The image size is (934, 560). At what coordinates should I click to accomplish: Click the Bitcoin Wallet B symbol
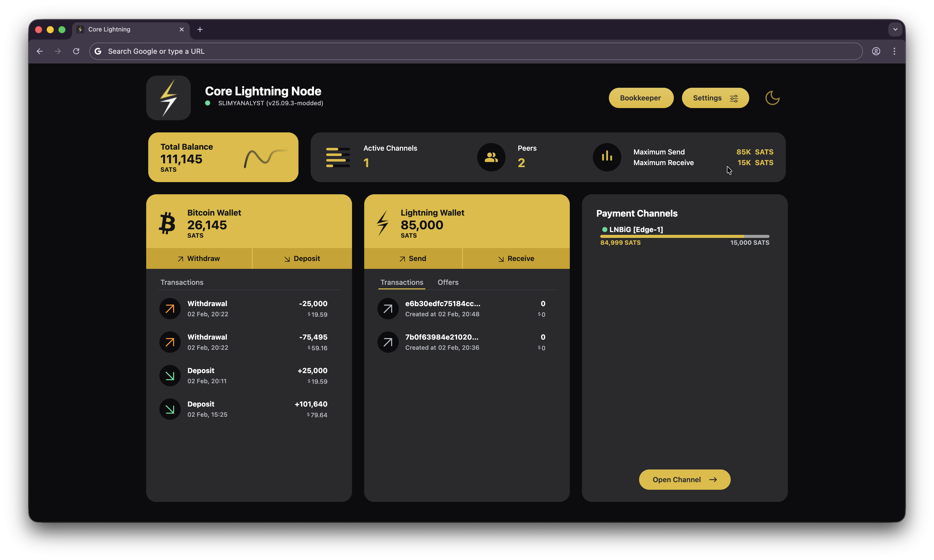click(167, 223)
